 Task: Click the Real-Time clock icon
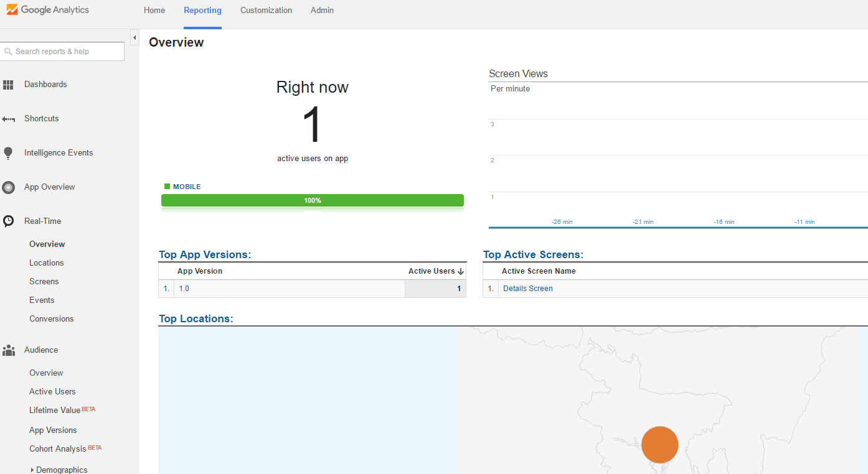tap(8, 221)
